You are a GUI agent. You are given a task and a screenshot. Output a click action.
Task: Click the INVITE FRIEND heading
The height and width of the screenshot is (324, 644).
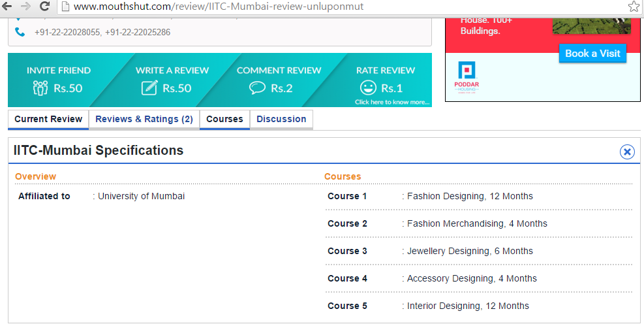pos(59,71)
